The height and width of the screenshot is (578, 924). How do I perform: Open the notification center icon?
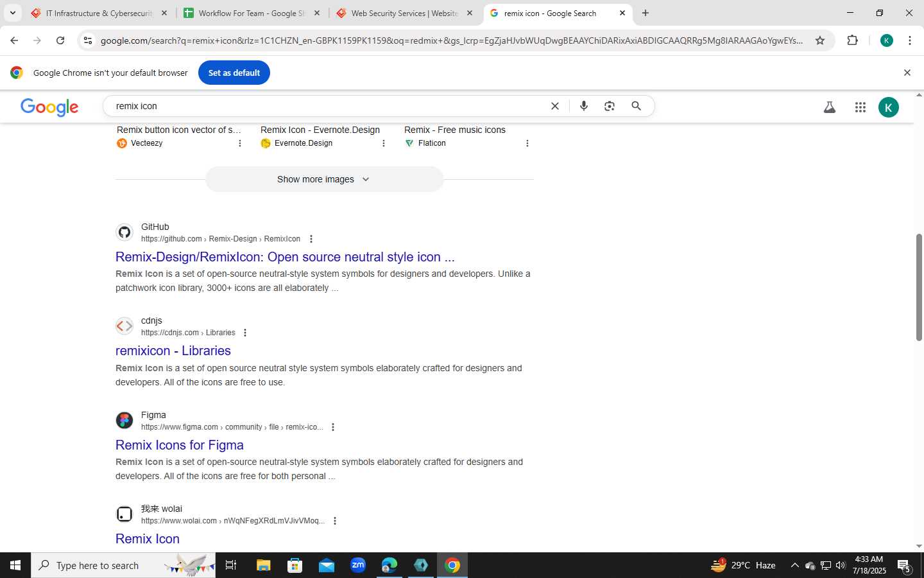coord(904,566)
